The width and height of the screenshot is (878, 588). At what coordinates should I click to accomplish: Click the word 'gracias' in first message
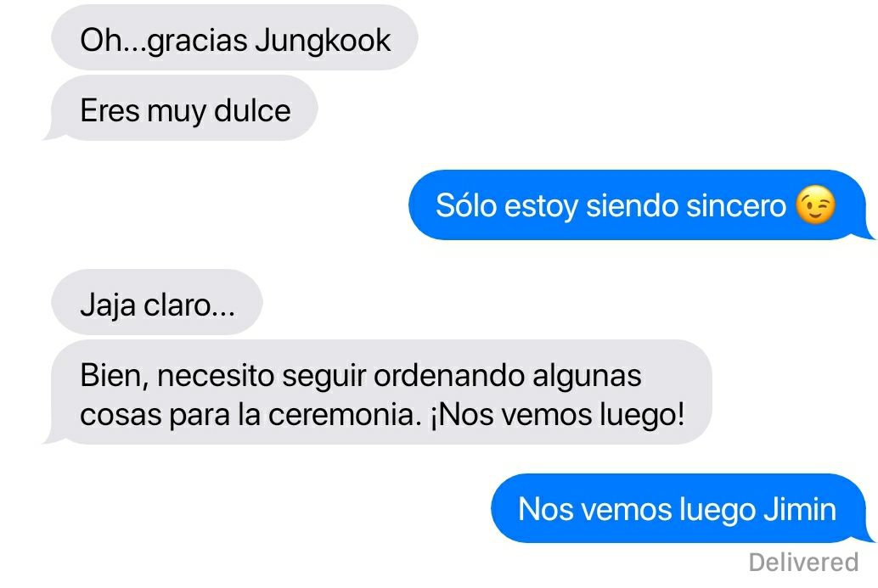(x=198, y=42)
